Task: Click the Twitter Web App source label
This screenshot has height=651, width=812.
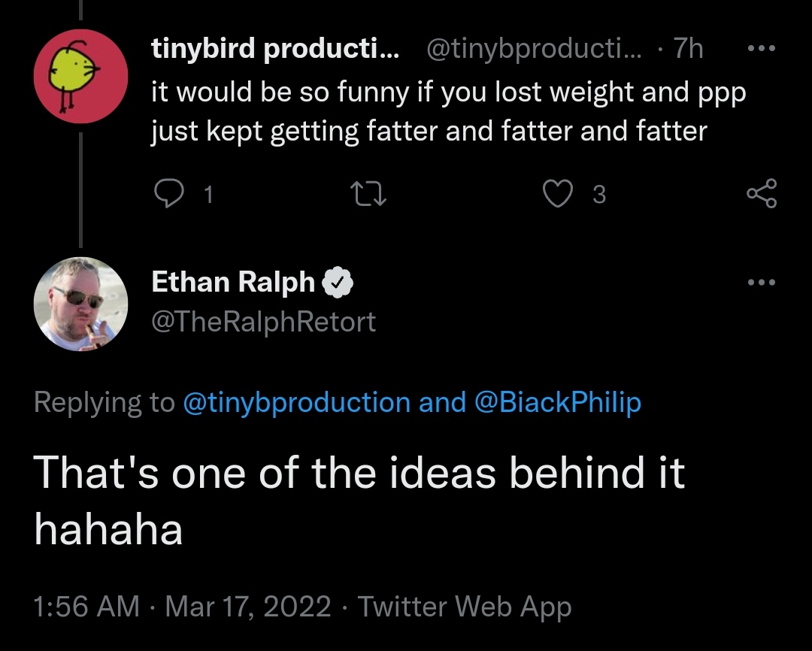Action: click(465, 607)
